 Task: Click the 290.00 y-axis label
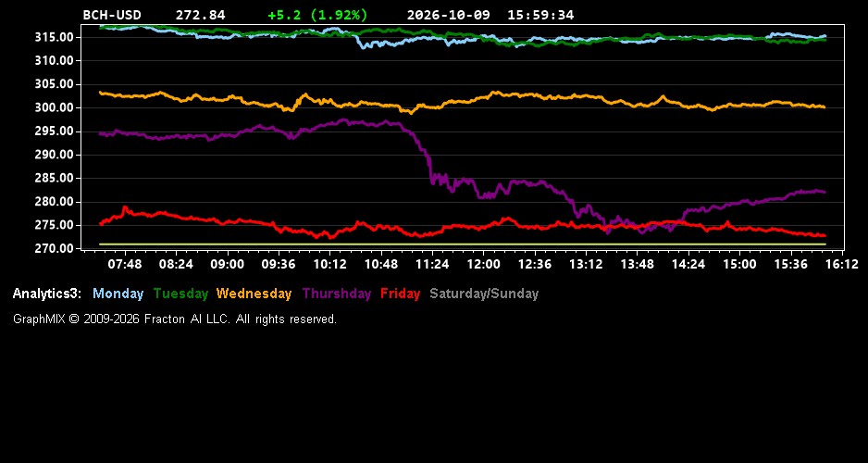pos(55,155)
